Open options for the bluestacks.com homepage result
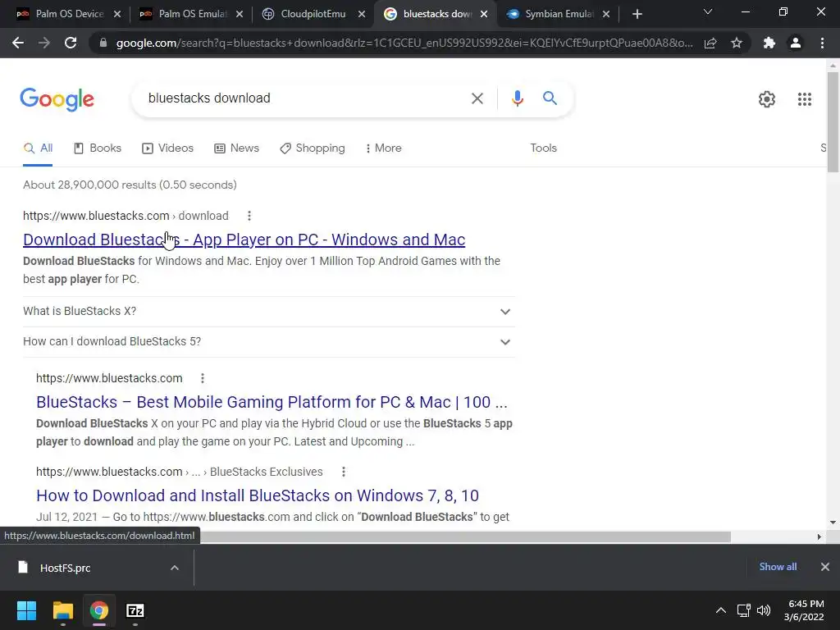This screenshot has width=840, height=630. tap(203, 378)
